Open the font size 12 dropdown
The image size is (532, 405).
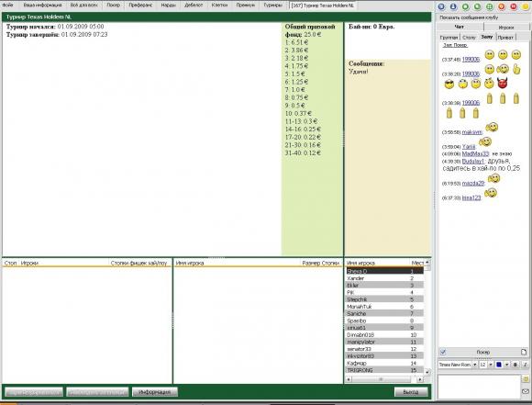(x=491, y=365)
